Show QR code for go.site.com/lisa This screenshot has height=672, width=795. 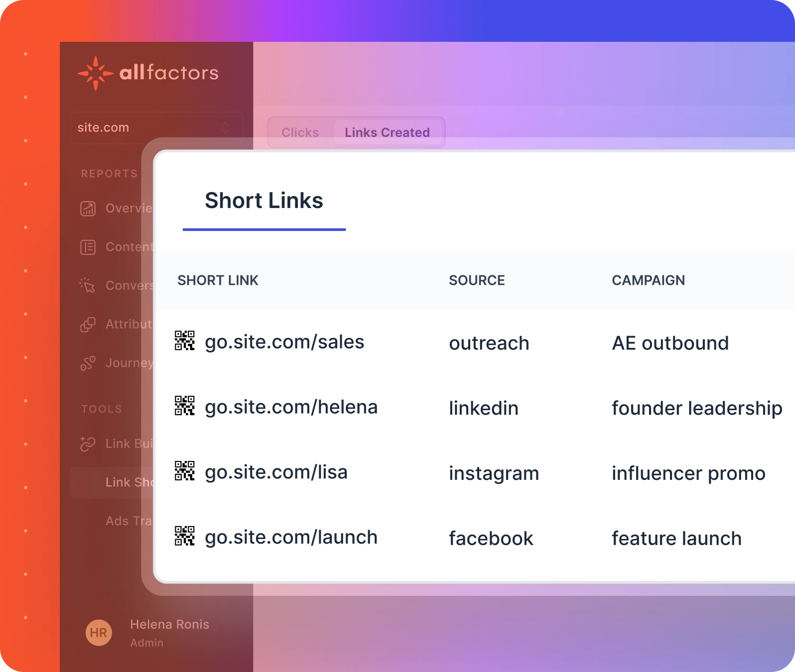click(x=184, y=471)
